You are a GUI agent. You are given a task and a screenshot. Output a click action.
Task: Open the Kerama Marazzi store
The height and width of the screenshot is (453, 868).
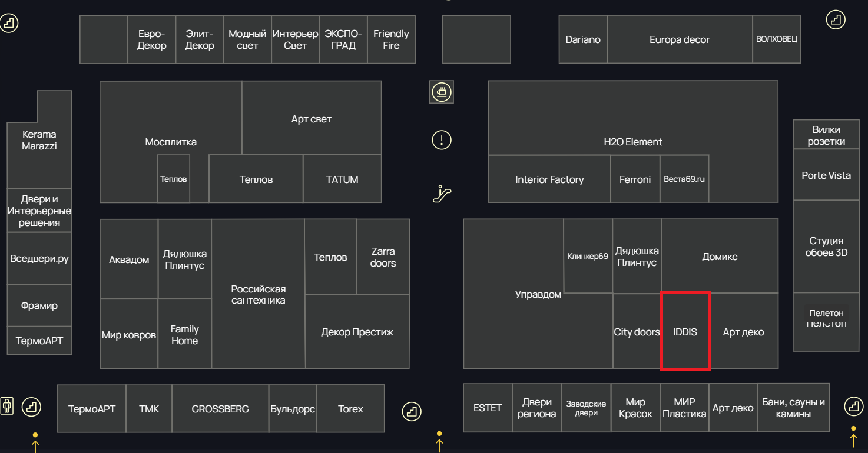39,140
